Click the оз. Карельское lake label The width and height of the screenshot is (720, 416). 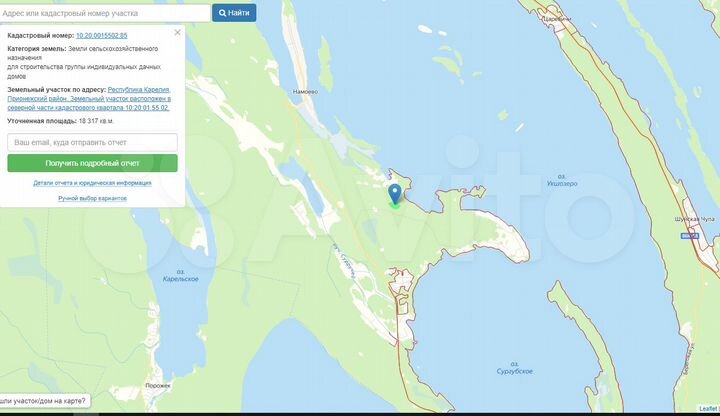(x=180, y=275)
